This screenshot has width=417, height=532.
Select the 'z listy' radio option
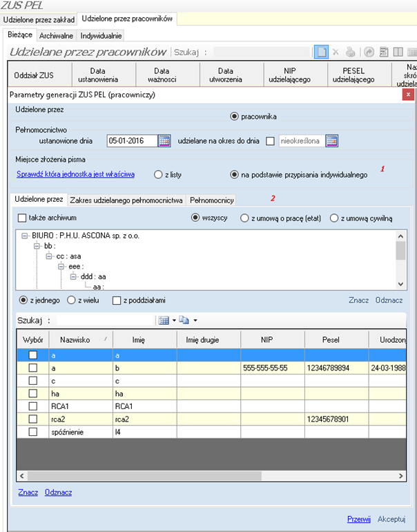[x=158, y=175]
